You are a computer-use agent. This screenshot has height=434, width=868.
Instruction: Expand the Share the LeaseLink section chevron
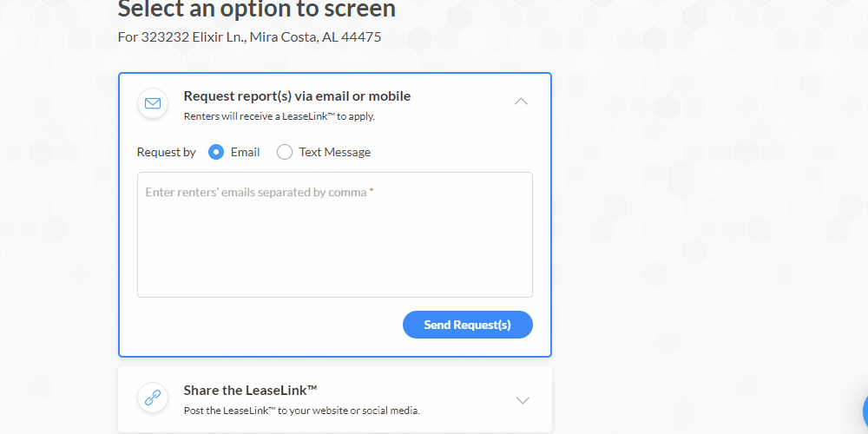523,400
